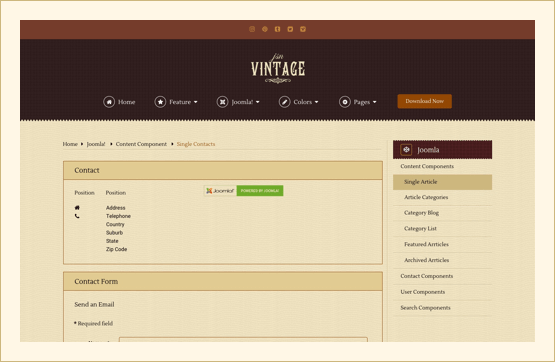
Task: Open the Colors menu arrow
Action: pos(316,102)
